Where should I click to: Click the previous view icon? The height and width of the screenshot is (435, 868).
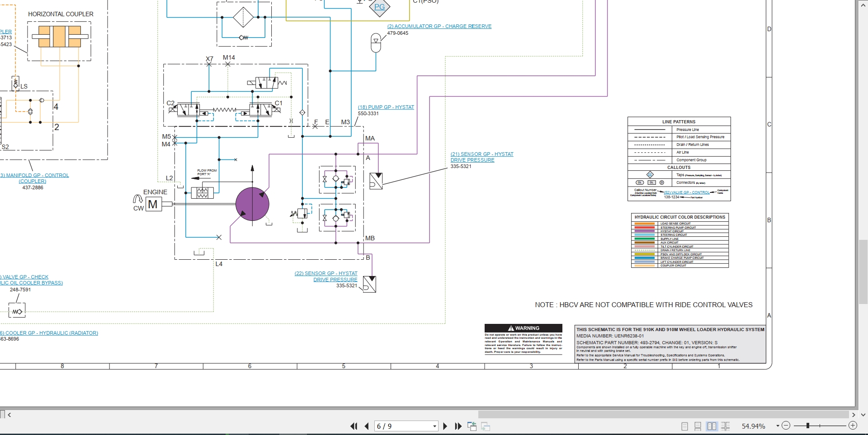tap(472, 426)
